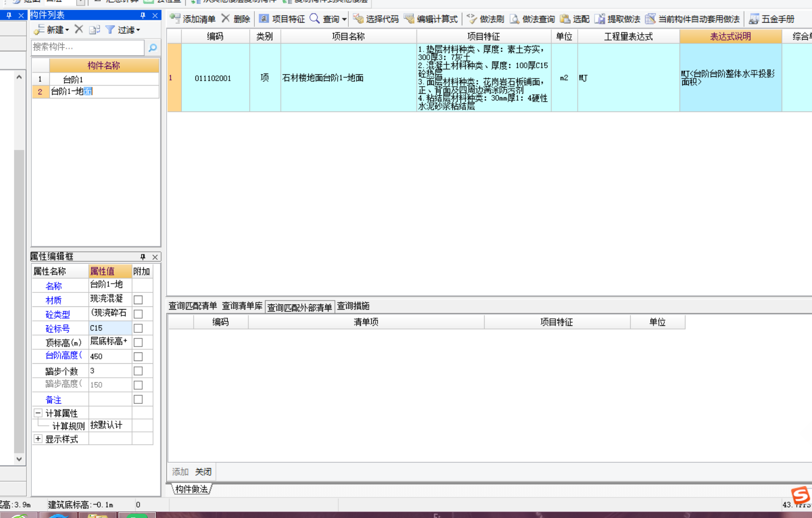
Task: Click the 新建 new component icon
Action: click(39, 29)
